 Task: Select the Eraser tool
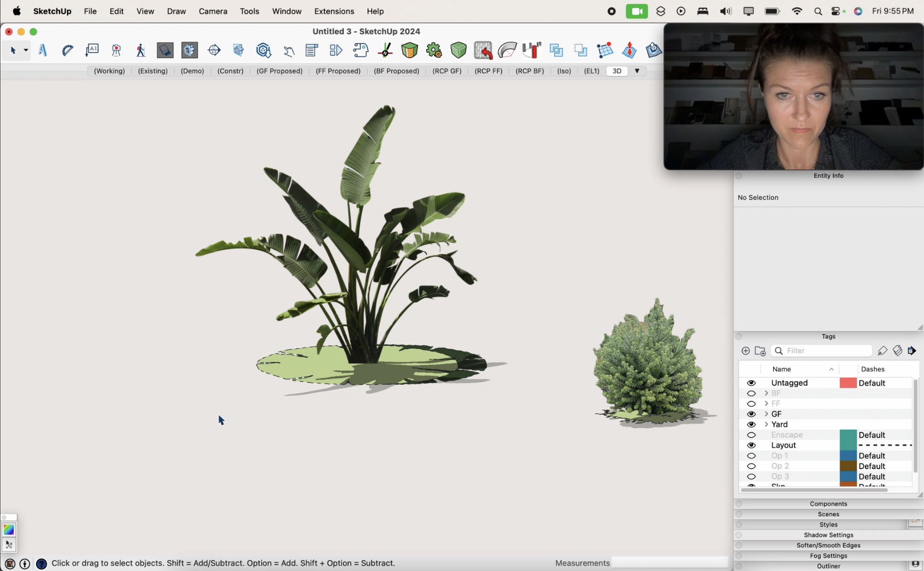pyautogui.click(x=165, y=49)
